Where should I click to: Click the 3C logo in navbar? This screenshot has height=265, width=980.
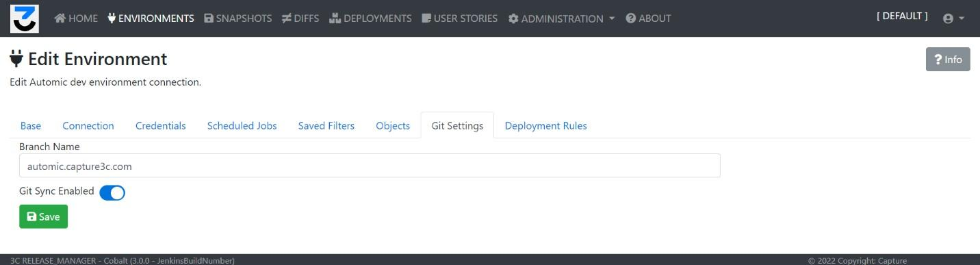click(25, 18)
